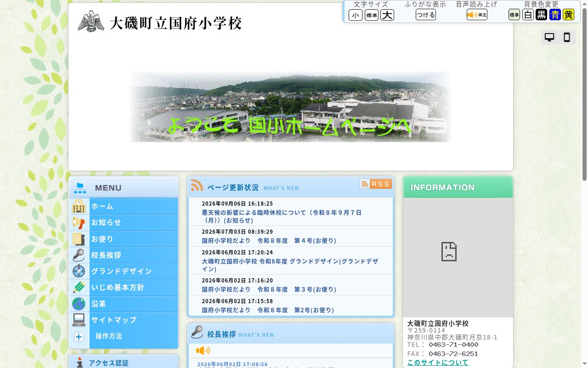Select the yellow 黄 background color
588x368 pixels.
[568, 15]
